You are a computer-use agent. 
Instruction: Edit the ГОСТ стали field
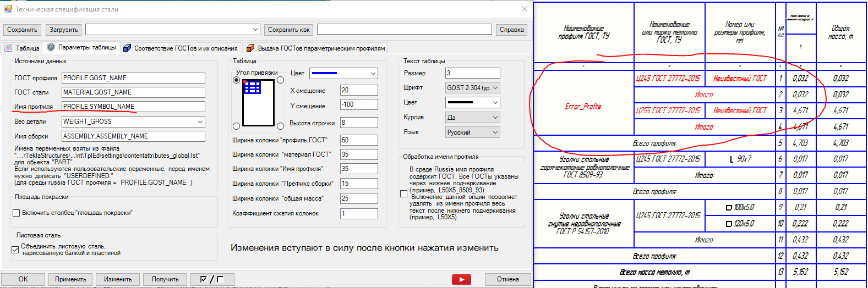(x=133, y=92)
